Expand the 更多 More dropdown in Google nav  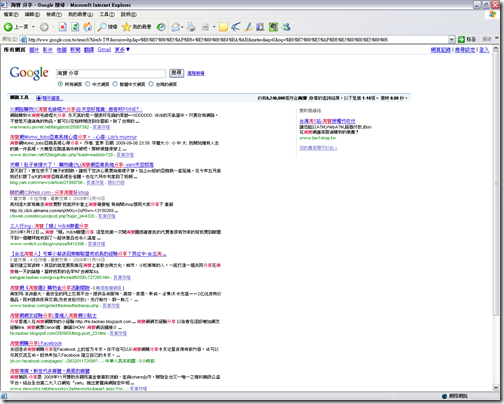122,50
